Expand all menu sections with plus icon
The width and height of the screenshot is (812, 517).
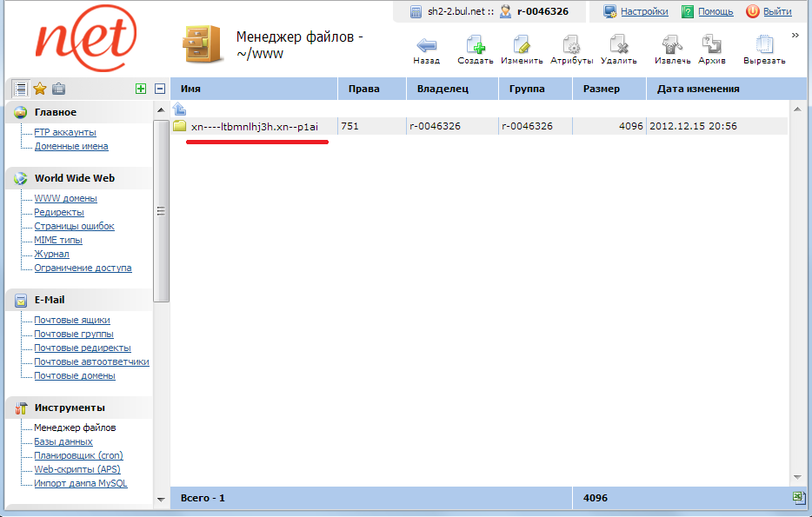(x=141, y=89)
